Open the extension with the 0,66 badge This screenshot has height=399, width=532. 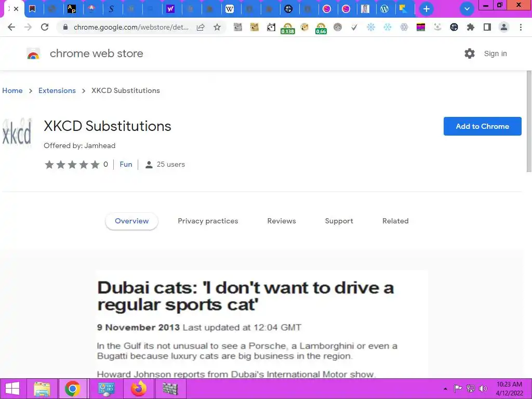321,28
